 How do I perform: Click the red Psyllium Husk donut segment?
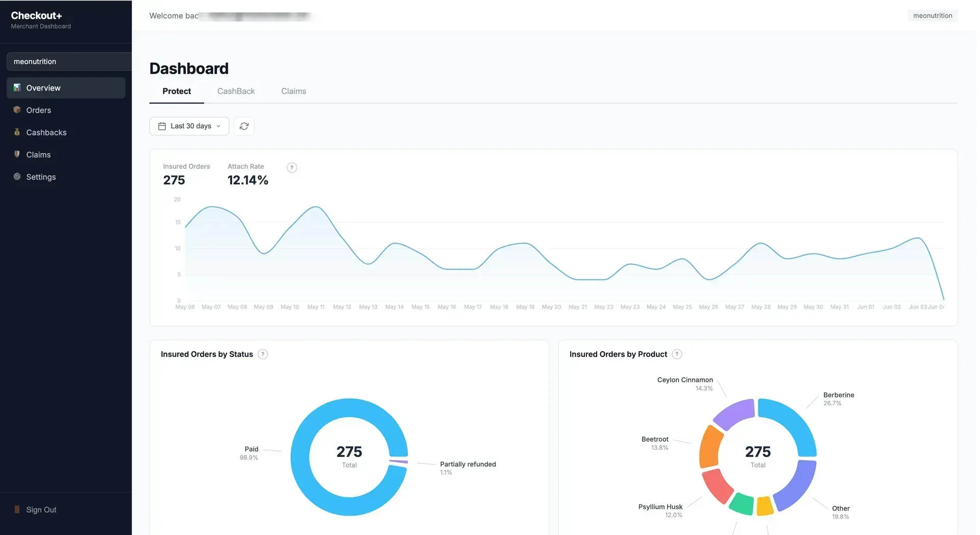pos(717,486)
